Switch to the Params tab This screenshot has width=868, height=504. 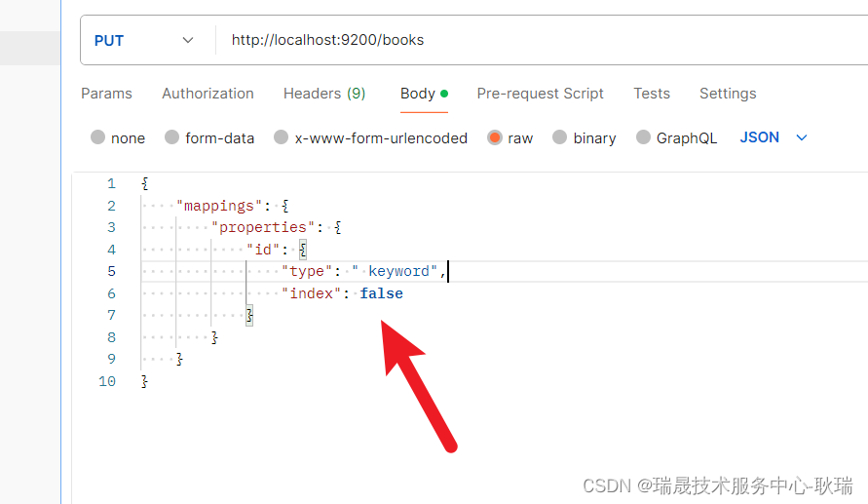click(x=106, y=94)
